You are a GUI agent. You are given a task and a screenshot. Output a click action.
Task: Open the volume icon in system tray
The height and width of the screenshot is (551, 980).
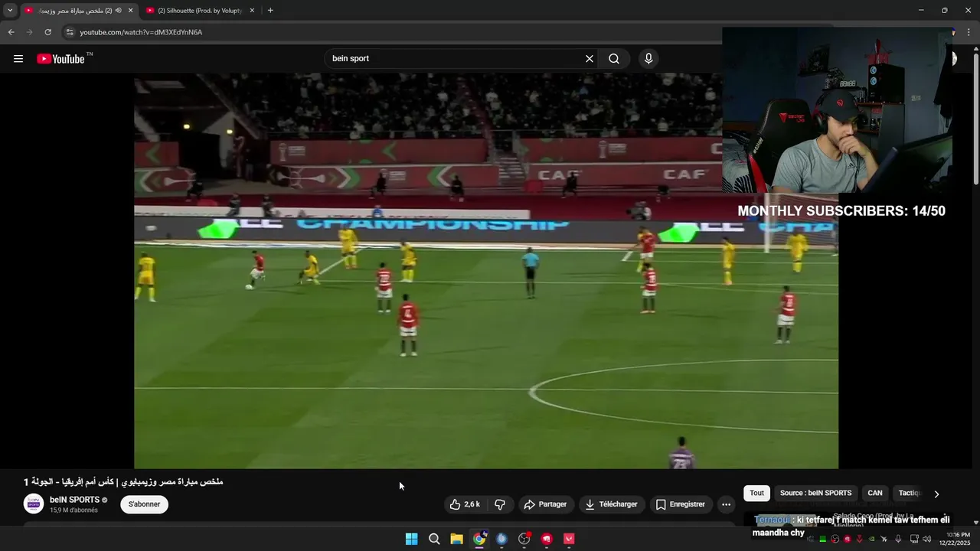927,539
